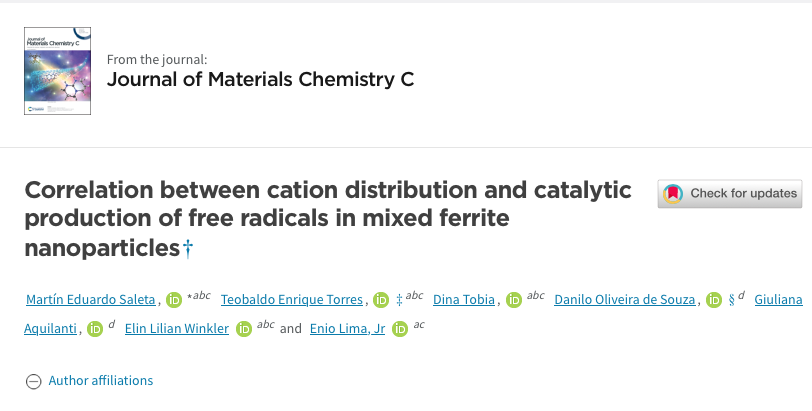The height and width of the screenshot is (411, 812).
Task: Click the dagger footnote link after nanoparticles
Action: coord(188,248)
